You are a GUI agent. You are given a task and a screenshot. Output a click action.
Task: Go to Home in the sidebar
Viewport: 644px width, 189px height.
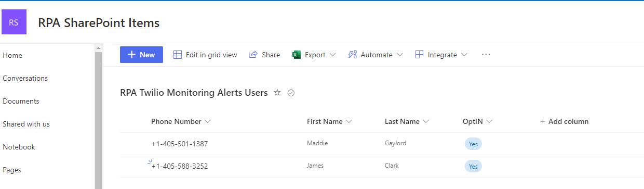point(12,55)
